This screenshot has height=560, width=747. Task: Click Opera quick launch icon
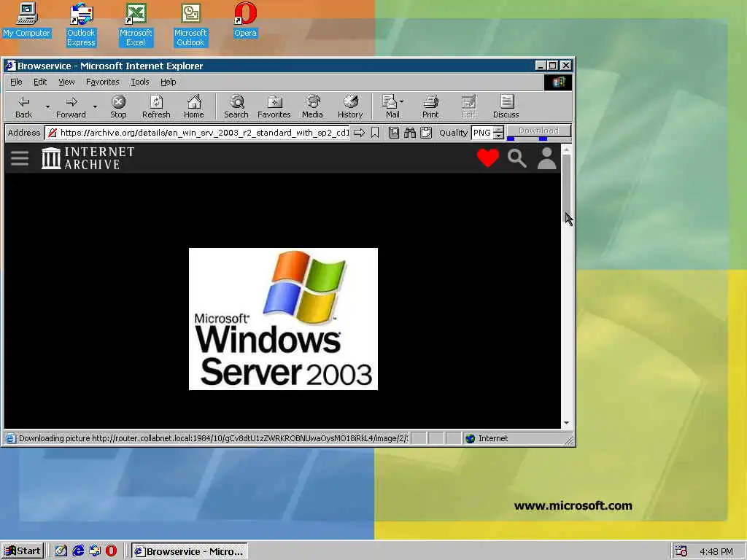tap(111, 551)
